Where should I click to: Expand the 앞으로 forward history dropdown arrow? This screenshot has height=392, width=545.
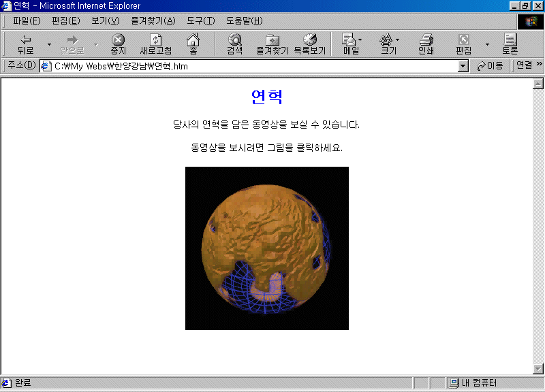pyautogui.click(x=96, y=44)
